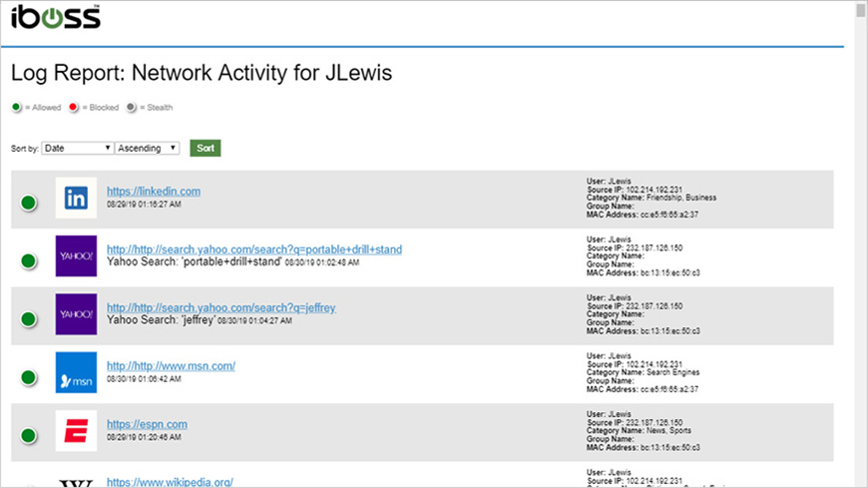
Task: Click 'Category Name: Friendship, Business' text
Action: [x=651, y=198]
